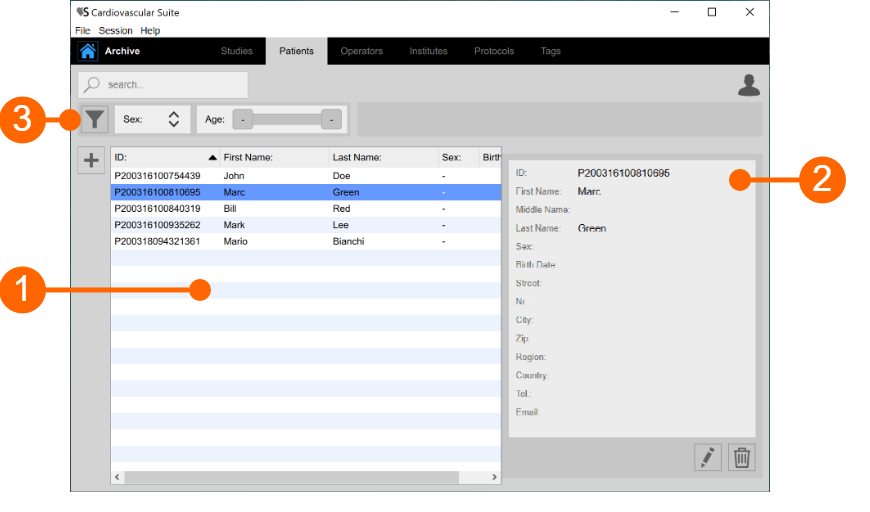
Task: Sort by ID column header arrow
Action: pyautogui.click(x=212, y=158)
